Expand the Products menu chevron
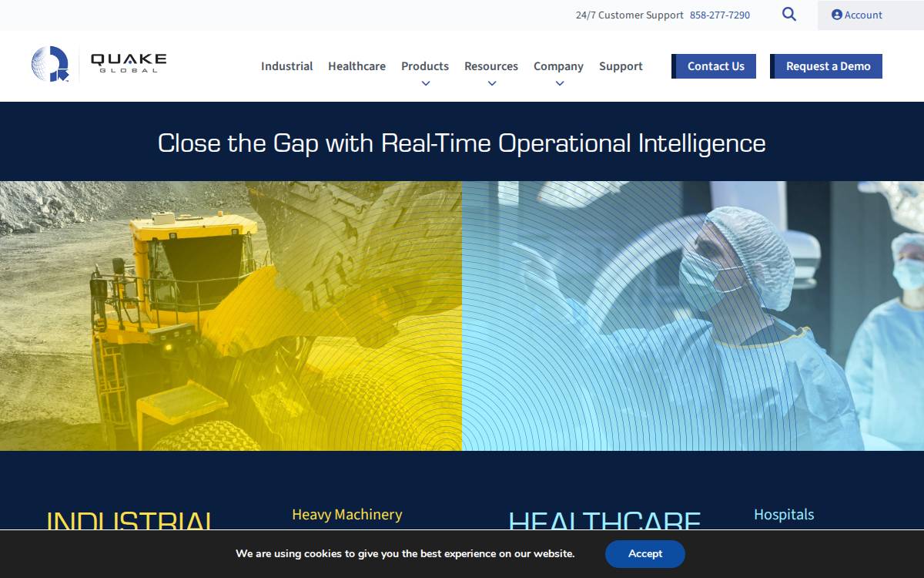The width and height of the screenshot is (924, 578). click(425, 83)
